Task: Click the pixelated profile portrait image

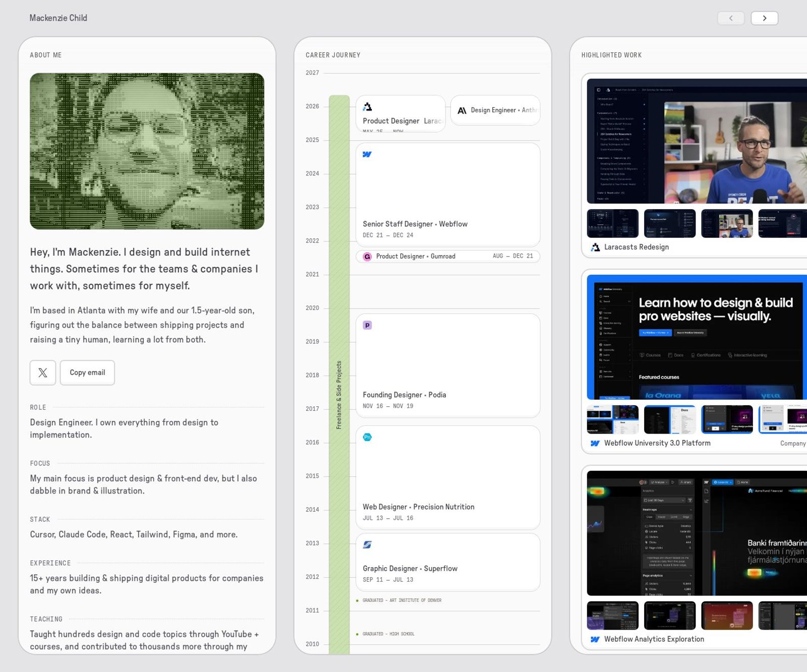Action: (x=147, y=151)
